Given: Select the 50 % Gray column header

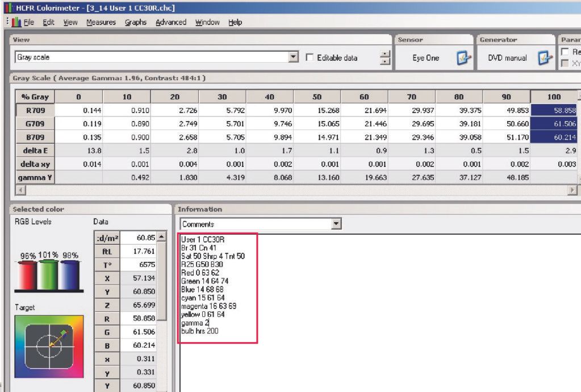Looking at the screenshot, I should [317, 97].
